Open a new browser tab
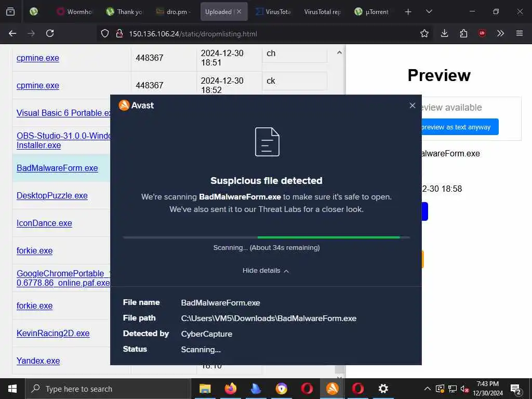This screenshot has height=399, width=532. click(x=408, y=12)
